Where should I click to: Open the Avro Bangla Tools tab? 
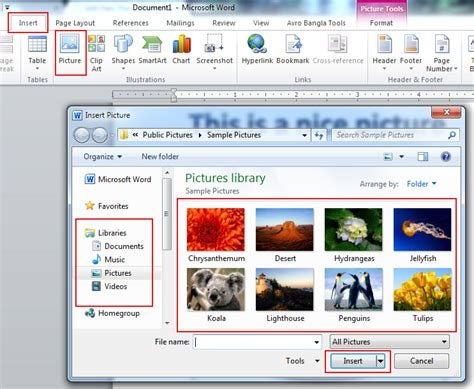click(x=316, y=23)
